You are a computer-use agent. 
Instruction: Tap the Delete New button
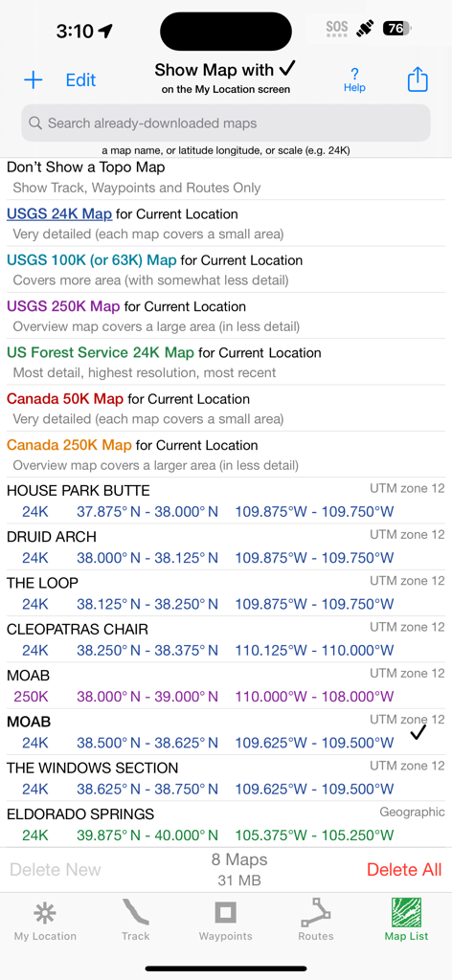56,869
